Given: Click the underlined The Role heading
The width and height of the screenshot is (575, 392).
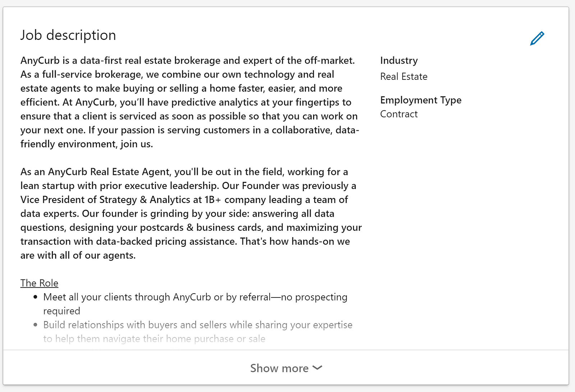Looking at the screenshot, I should 39,283.
